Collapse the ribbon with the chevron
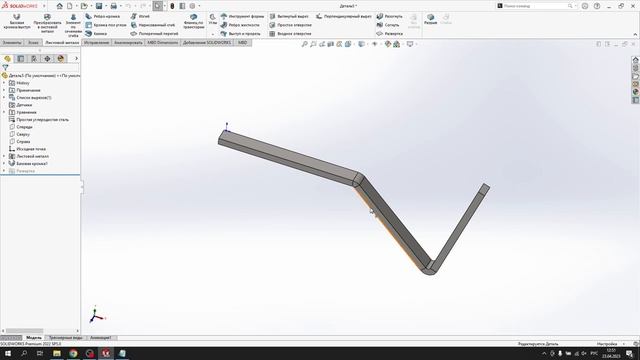This screenshot has width=640, height=360. [x=635, y=34]
